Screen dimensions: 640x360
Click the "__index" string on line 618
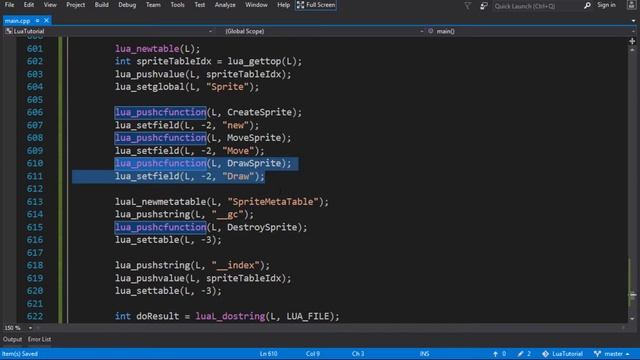pos(236,265)
